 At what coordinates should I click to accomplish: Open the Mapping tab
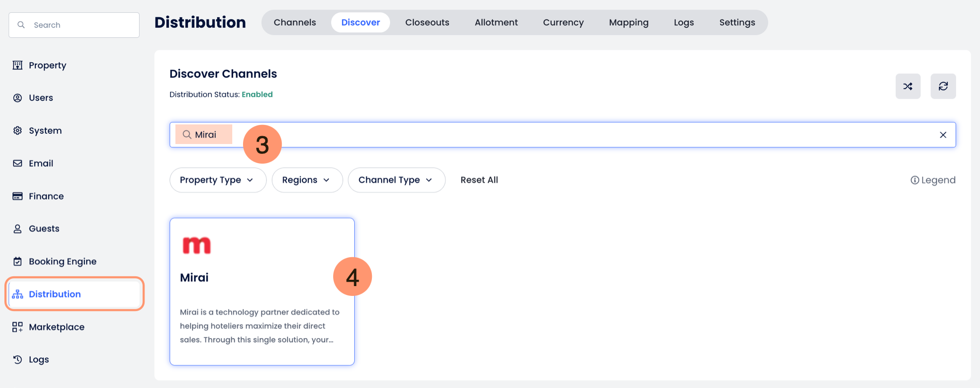[x=628, y=23]
